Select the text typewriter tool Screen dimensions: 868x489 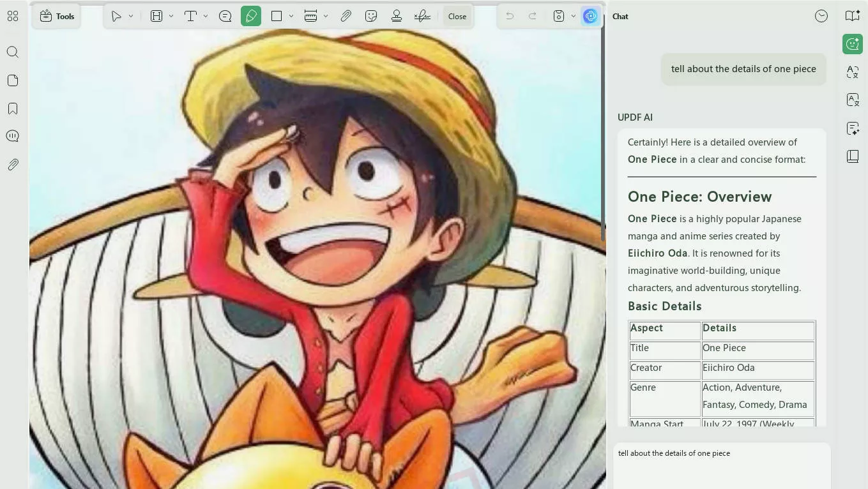click(x=190, y=17)
